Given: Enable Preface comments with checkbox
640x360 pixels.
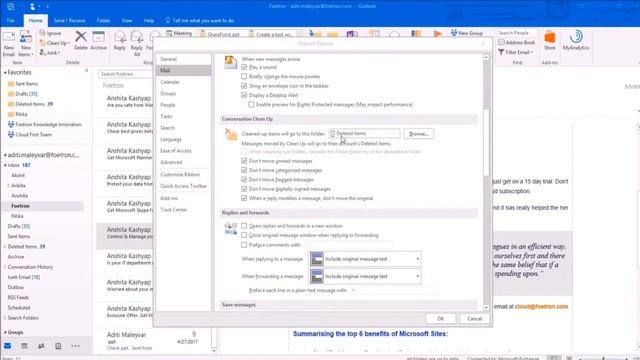Looking at the screenshot, I should [244, 245].
